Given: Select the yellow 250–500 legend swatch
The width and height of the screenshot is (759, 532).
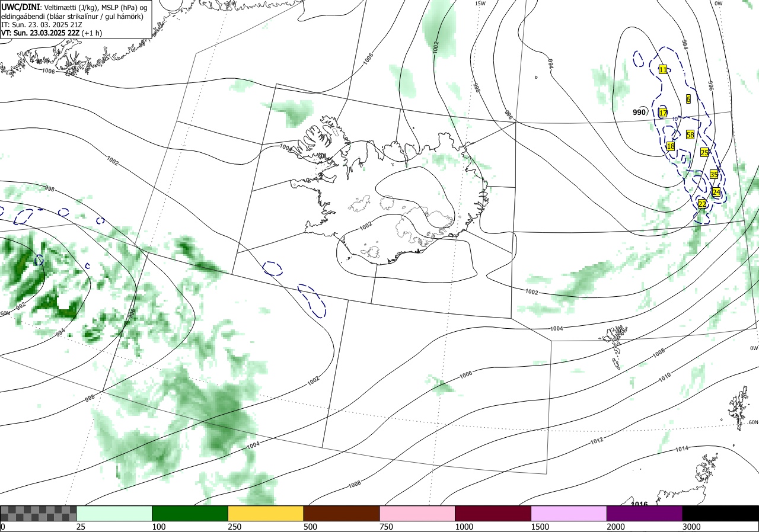Looking at the screenshot, I should 266,513.
